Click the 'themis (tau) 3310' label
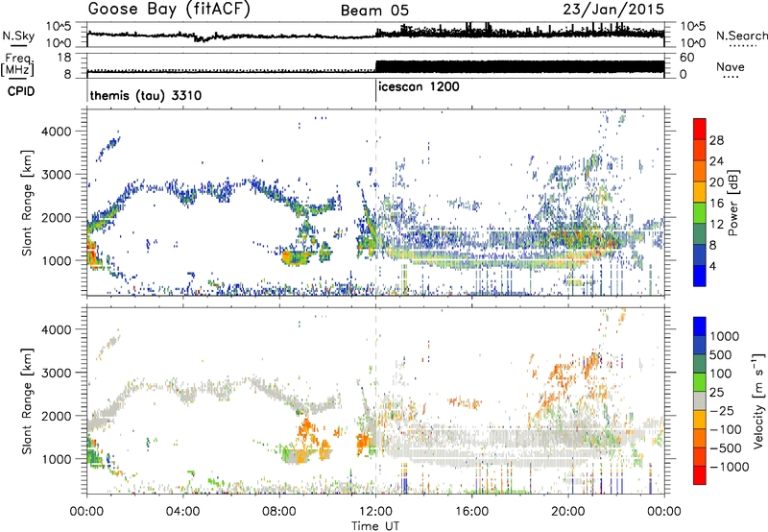 pyautogui.click(x=146, y=95)
